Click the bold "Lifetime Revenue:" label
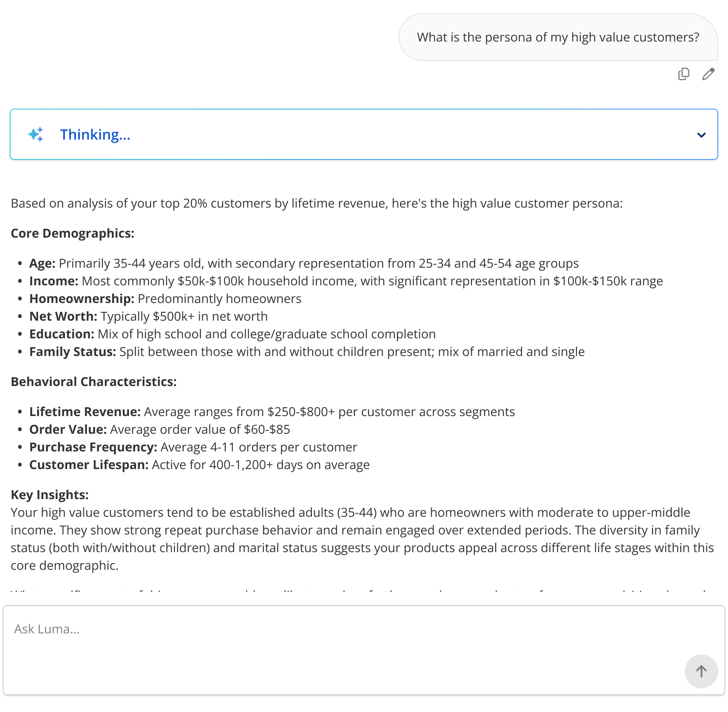 [x=85, y=412]
